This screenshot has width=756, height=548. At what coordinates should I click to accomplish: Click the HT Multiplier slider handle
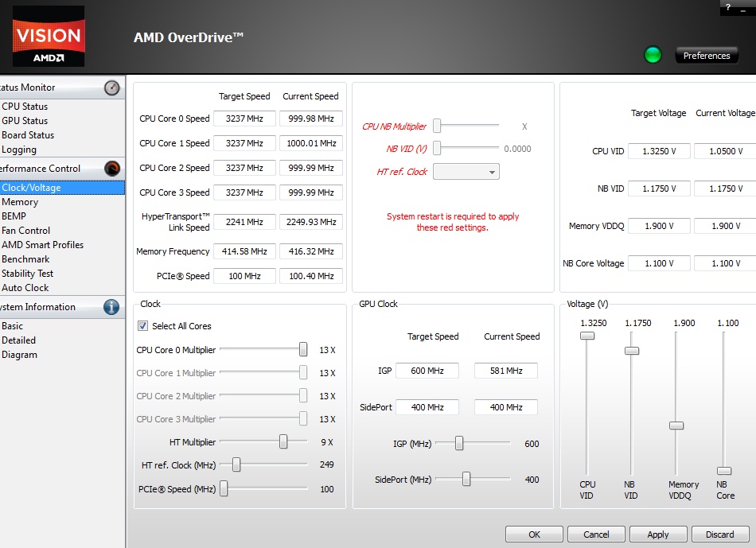(283, 441)
